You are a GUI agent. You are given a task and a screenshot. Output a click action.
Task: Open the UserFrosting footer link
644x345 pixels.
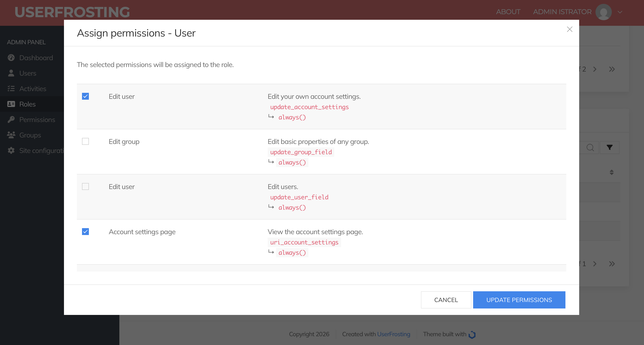393,334
